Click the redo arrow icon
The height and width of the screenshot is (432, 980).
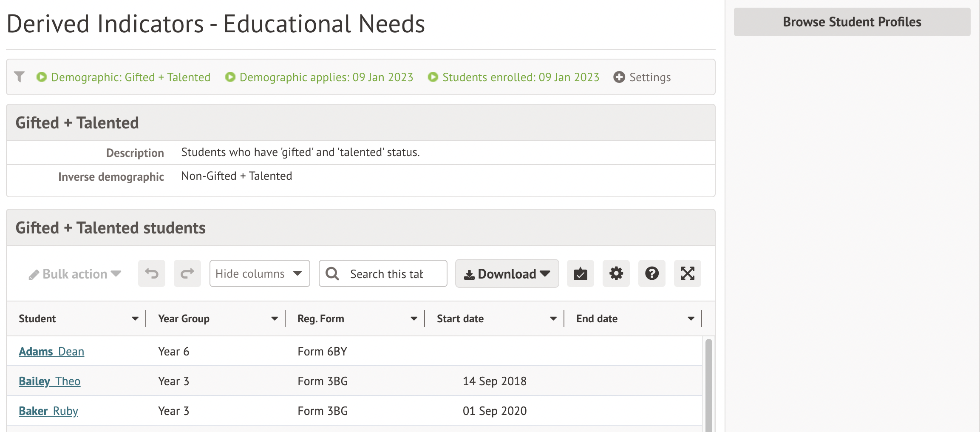click(x=187, y=273)
